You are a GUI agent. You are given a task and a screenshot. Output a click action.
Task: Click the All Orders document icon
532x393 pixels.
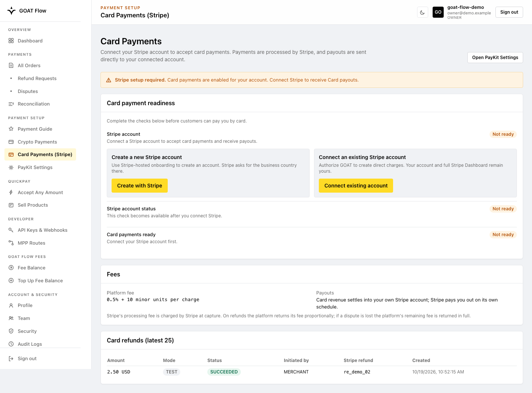11,65
